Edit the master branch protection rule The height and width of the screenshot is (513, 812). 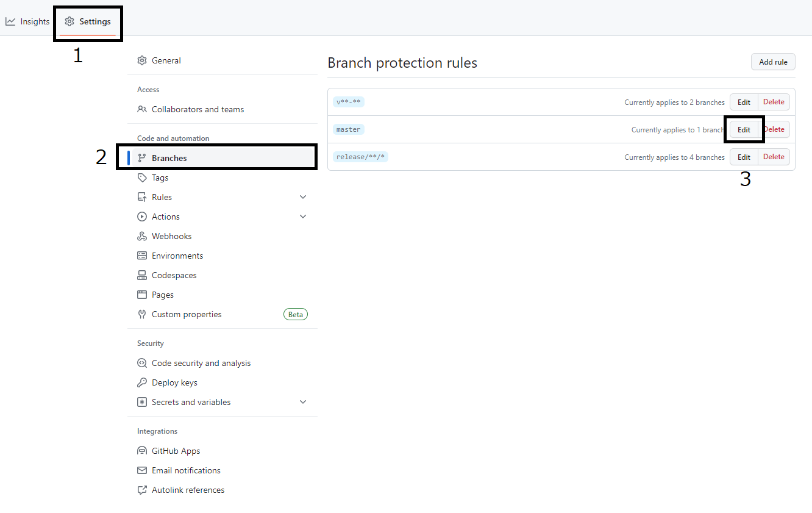pyautogui.click(x=744, y=129)
